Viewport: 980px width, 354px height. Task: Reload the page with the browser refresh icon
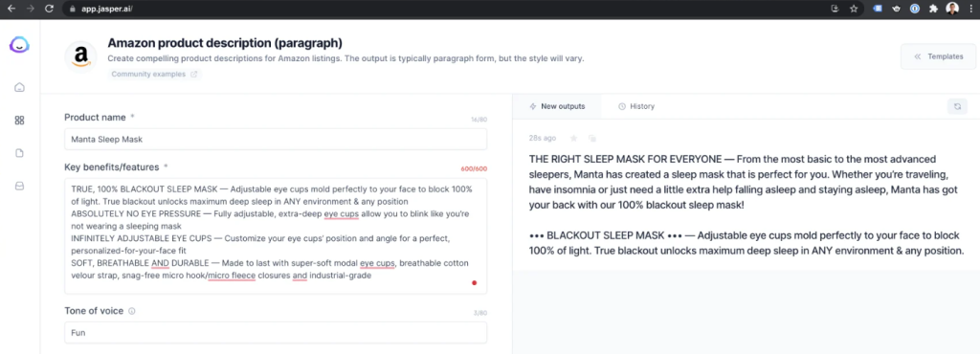(x=50, y=9)
